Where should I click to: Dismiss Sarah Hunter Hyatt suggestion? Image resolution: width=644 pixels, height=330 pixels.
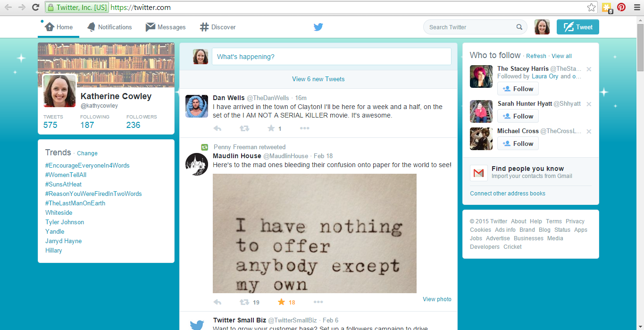click(x=589, y=104)
